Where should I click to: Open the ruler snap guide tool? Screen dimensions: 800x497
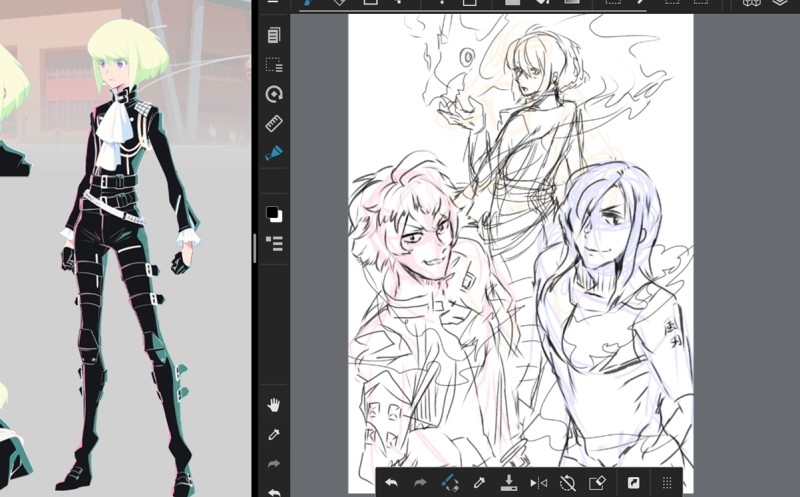[x=274, y=123]
